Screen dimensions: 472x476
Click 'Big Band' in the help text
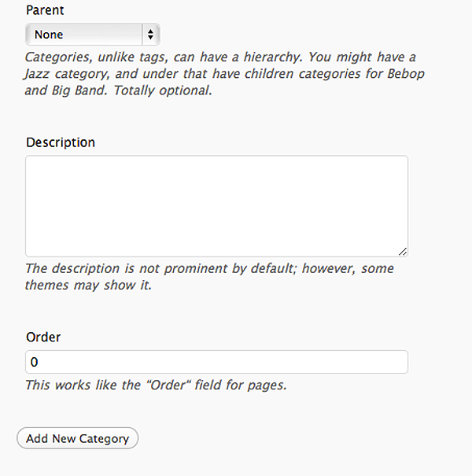click(x=79, y=90)
